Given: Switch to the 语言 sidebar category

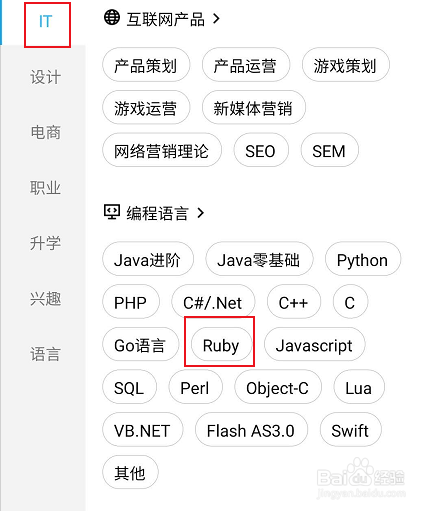Looking at the screenshot, I should [x=45, y=354].
